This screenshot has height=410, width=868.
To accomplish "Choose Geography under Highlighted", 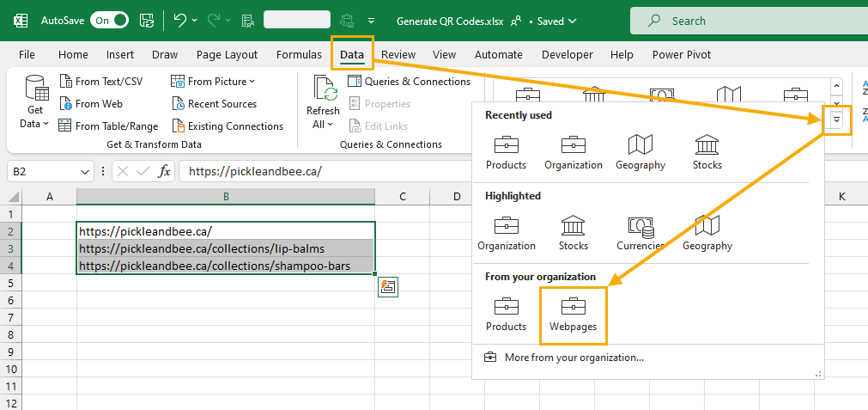I will (707, 233).
